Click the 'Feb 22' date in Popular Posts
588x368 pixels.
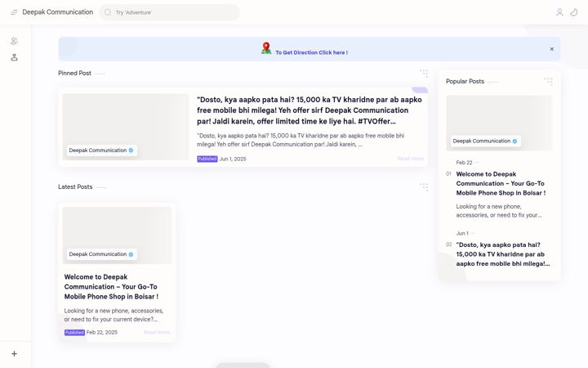[x=464, y=163]
